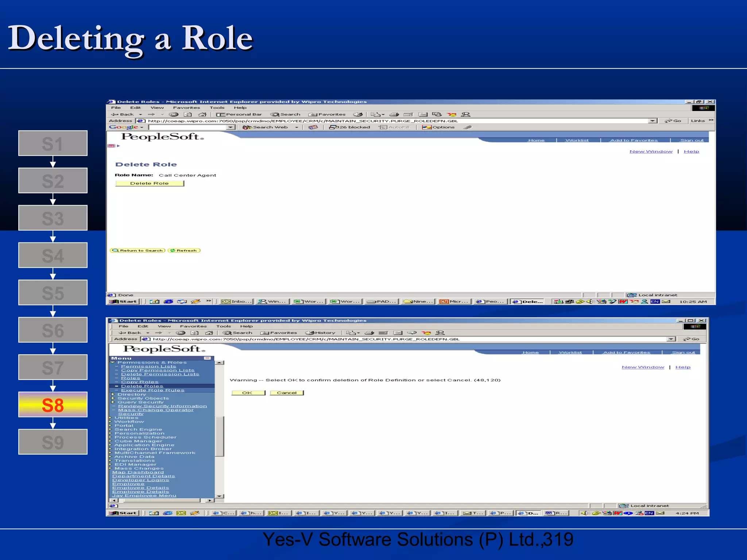Click Print icon in upper browser toolbar
Screen dimensions: 747x560
(394, 114)
